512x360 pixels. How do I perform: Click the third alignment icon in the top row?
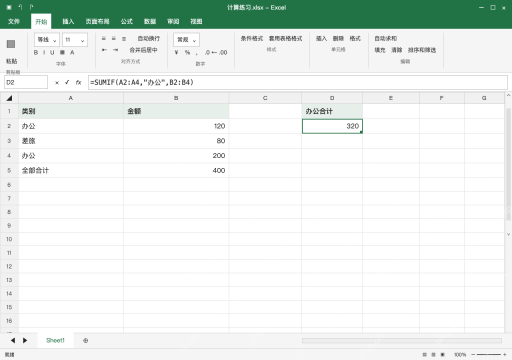124,39
